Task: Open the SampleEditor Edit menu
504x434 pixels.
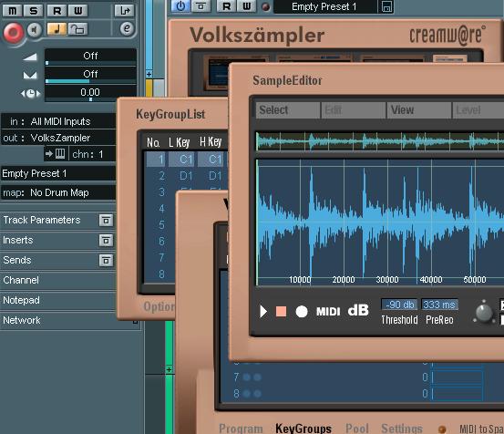Action: pos(354,110)
